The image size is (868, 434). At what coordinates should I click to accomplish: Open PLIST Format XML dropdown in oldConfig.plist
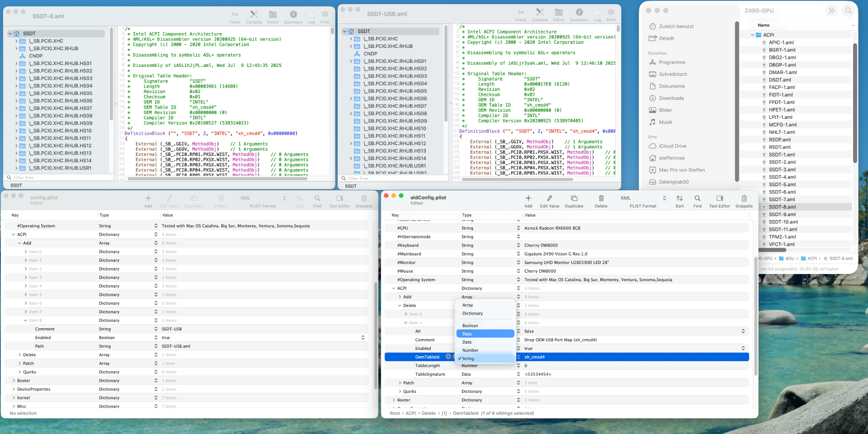point(643,198)
